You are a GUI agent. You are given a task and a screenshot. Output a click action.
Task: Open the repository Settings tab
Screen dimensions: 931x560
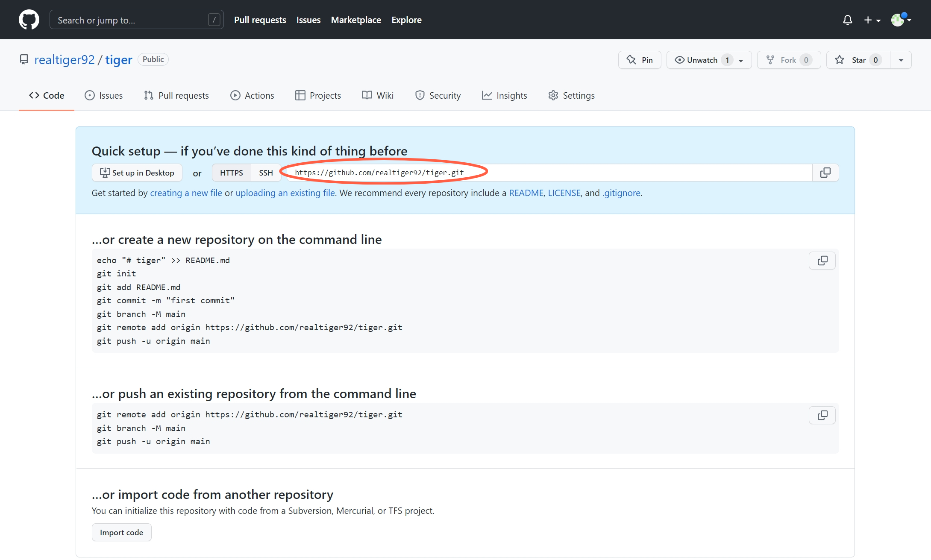pyautogui.click(x=571, y=95)
